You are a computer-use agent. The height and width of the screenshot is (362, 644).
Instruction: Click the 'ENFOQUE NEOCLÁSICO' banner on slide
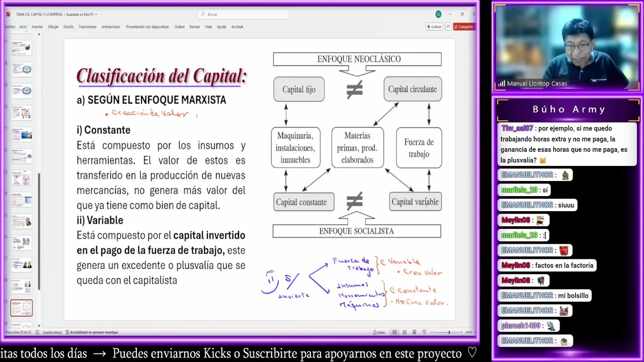pyautogui.click(x=357, y=59)
